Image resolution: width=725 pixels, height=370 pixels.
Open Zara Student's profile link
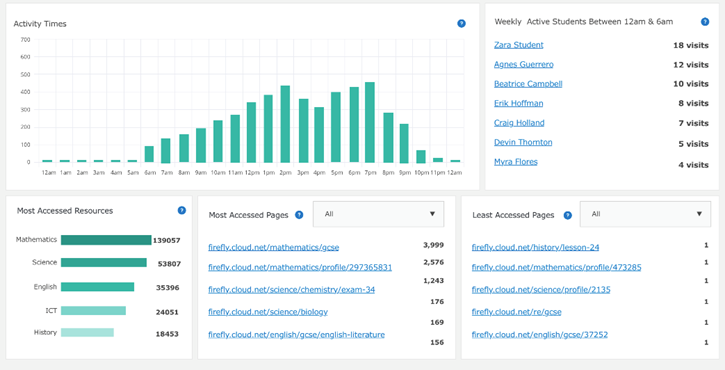tap(518, 45)
